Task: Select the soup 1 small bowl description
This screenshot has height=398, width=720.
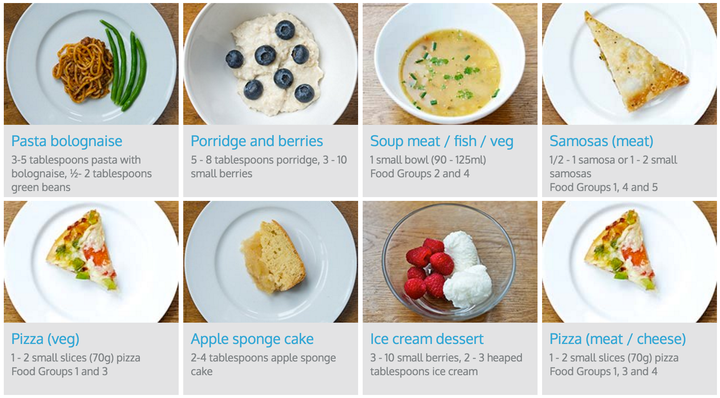Action: point(428,160)
